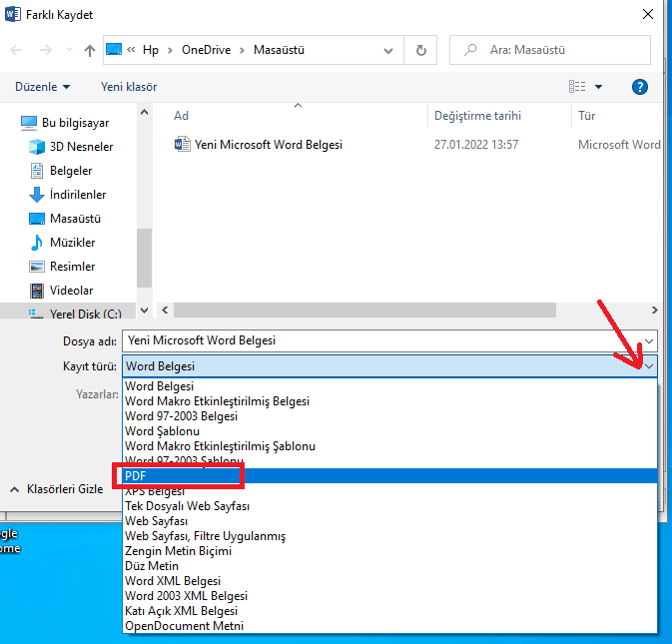Sort by the Tür column
Viewport: 672px width, 644px height.
pyautogui.click(x=586, y=116)
